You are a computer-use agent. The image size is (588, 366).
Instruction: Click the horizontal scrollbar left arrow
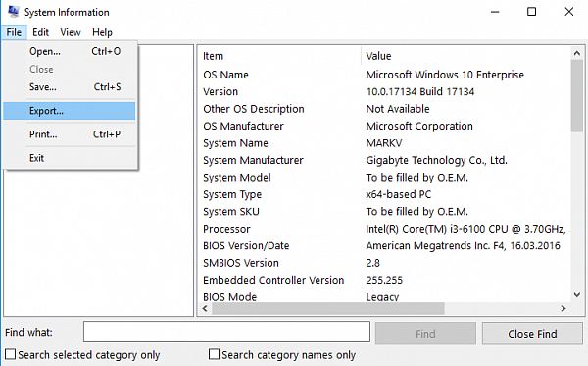click(205, 308)
